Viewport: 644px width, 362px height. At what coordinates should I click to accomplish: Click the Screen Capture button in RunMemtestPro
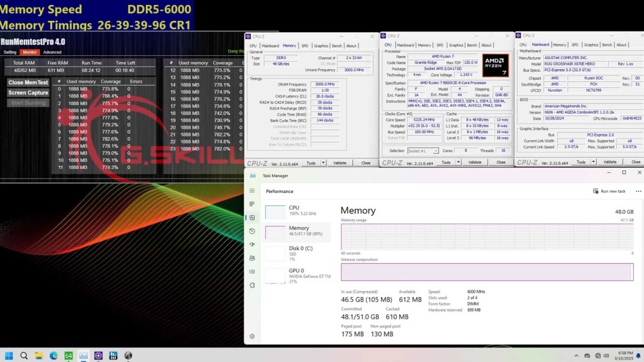[28, 93]
